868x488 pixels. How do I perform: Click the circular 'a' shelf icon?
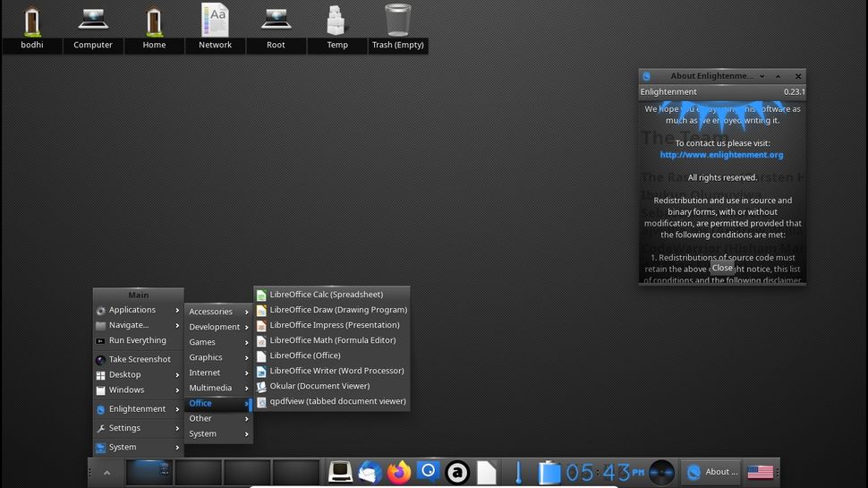click(x=457, y=473)
